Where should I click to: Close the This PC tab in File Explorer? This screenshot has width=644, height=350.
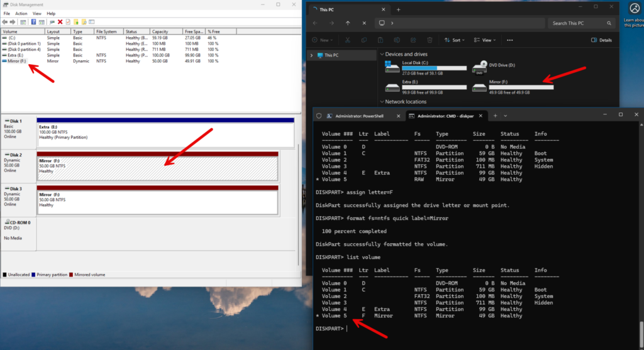(x=383, y=9)
